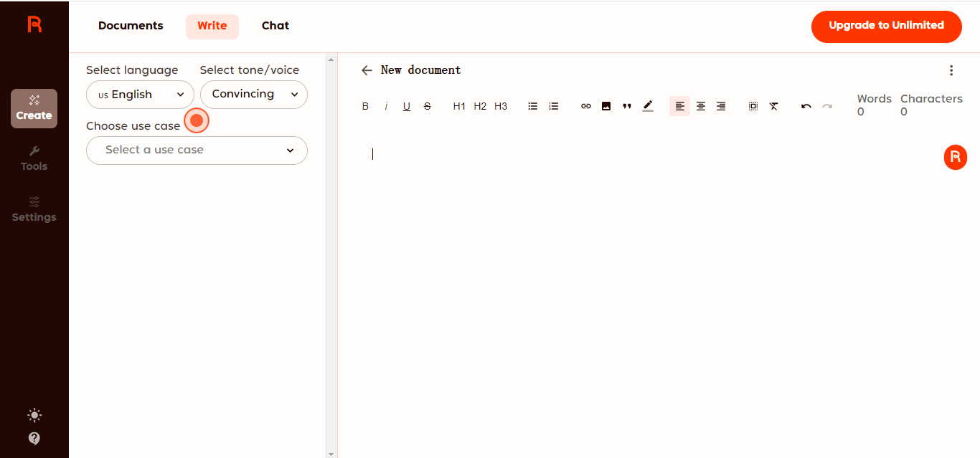Toggle italic formatting

[x=386, y=106]
